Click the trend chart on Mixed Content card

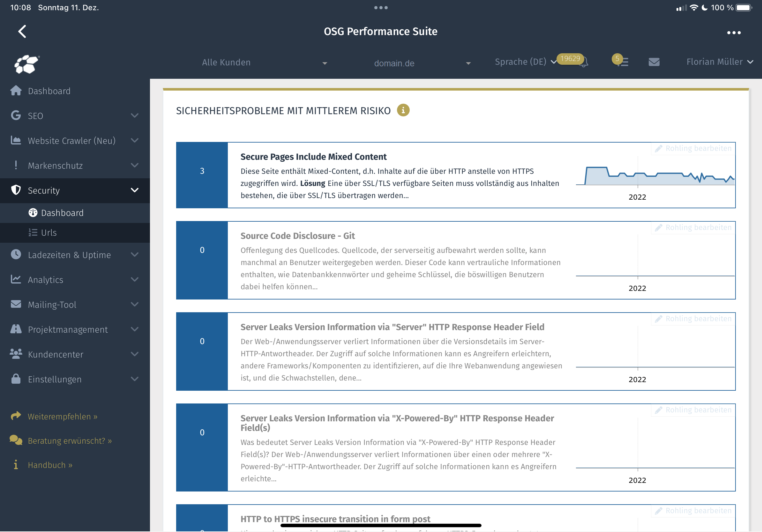point(655,178)
